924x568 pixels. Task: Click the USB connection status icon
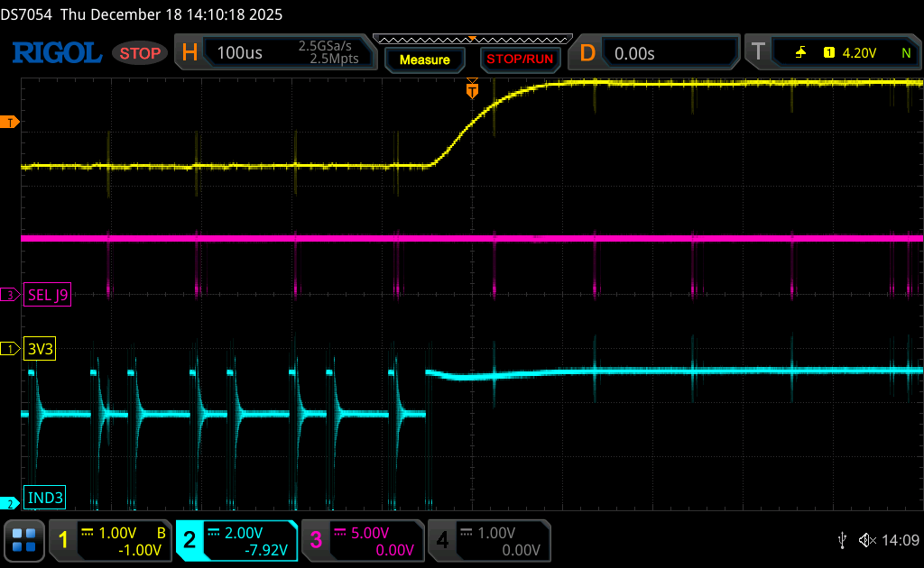coord(842,540)
